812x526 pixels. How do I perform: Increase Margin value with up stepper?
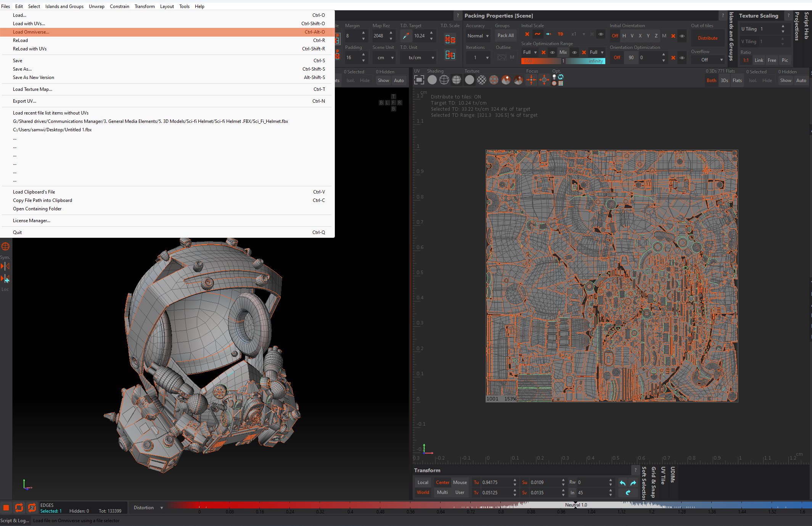[363, 33]
